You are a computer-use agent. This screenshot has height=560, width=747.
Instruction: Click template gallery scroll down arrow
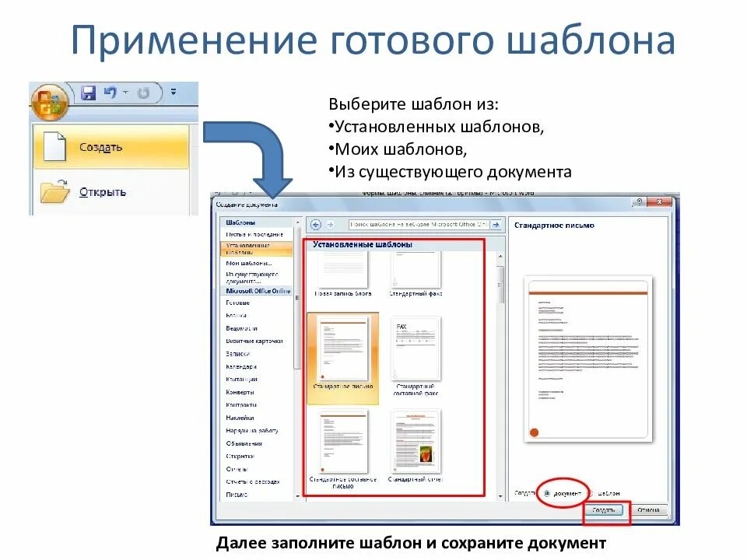[x=500, y=496]
